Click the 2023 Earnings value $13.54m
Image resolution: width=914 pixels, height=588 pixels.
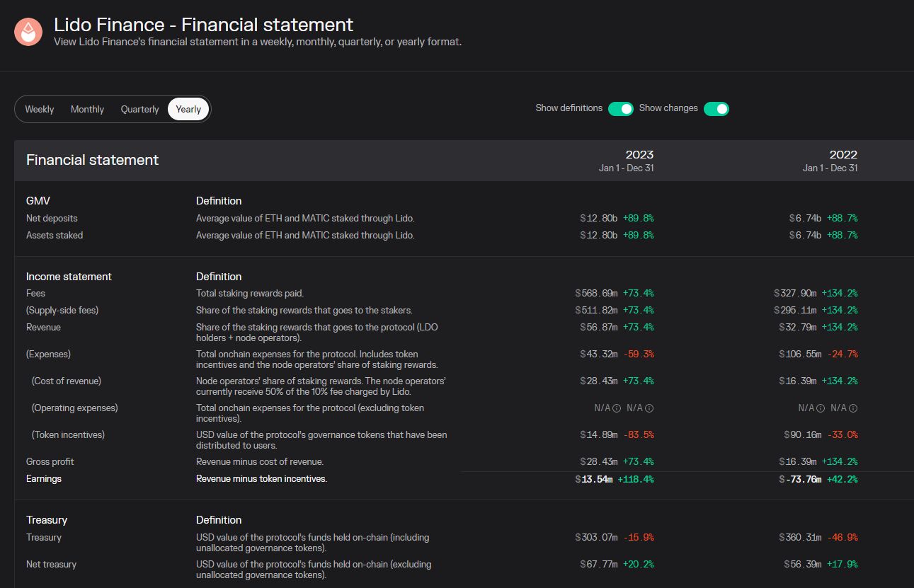coord(594,479)
